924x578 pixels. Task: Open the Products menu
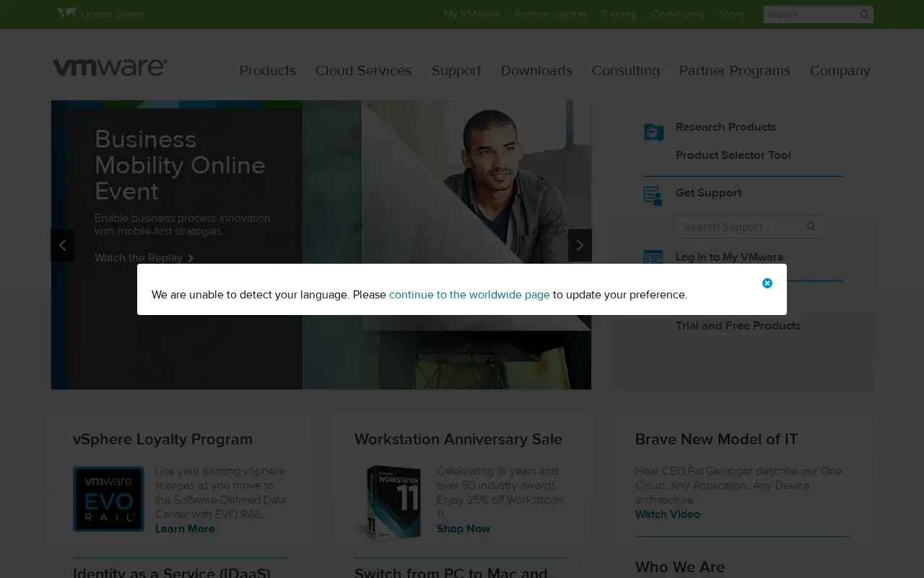[268, 70]
